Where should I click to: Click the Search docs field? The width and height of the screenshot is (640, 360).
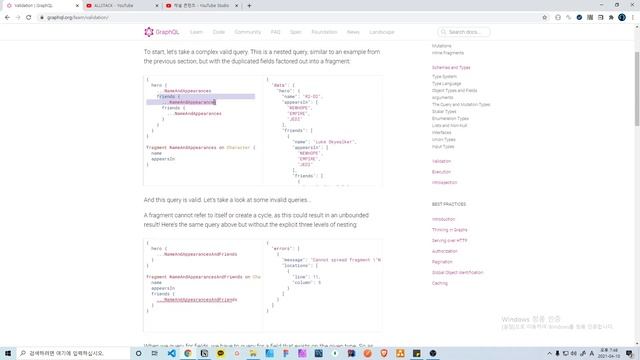[464, 32]
